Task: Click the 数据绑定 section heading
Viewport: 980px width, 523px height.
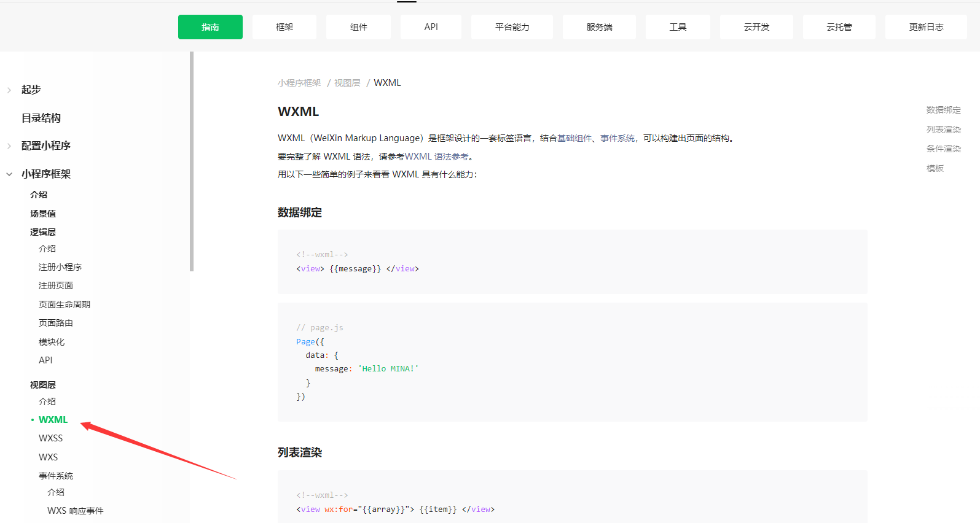Action: 300,212
